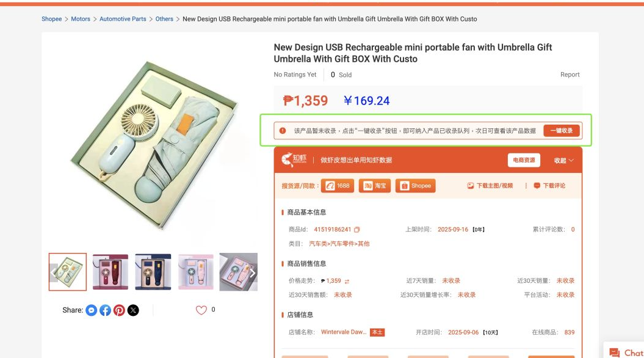The height and width of the screenshot is (358, 644).
Task: Share the product on Facebook
Action: coord(105,310)
